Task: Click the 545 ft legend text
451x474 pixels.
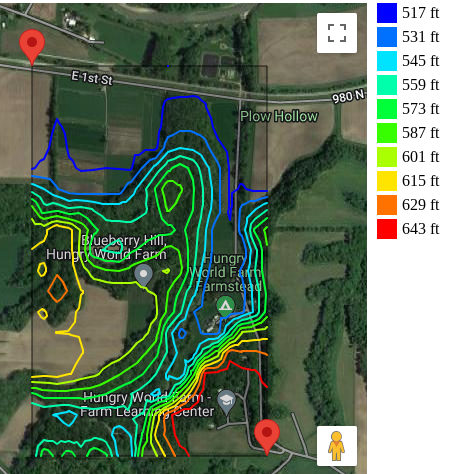Action: [420, 61]
